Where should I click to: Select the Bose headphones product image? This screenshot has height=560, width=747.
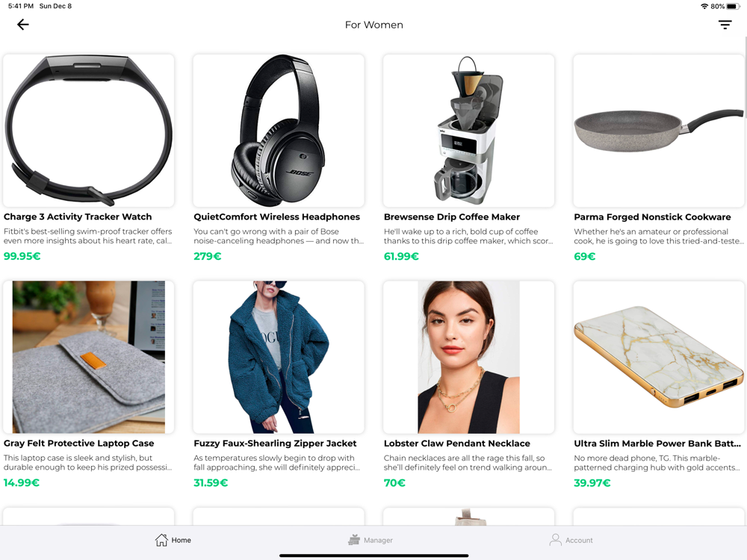279,131
